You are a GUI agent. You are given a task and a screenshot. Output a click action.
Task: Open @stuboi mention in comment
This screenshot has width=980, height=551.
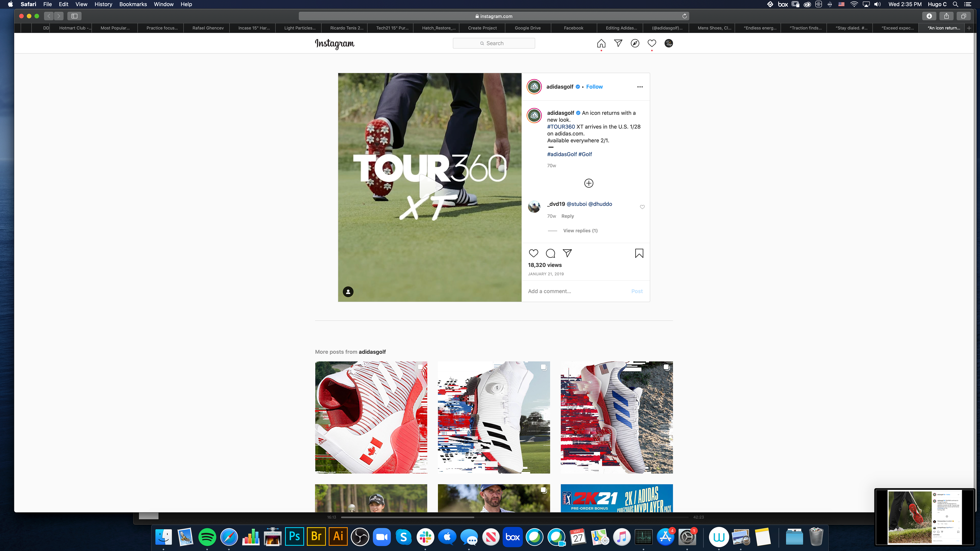[x=577, y=204]
